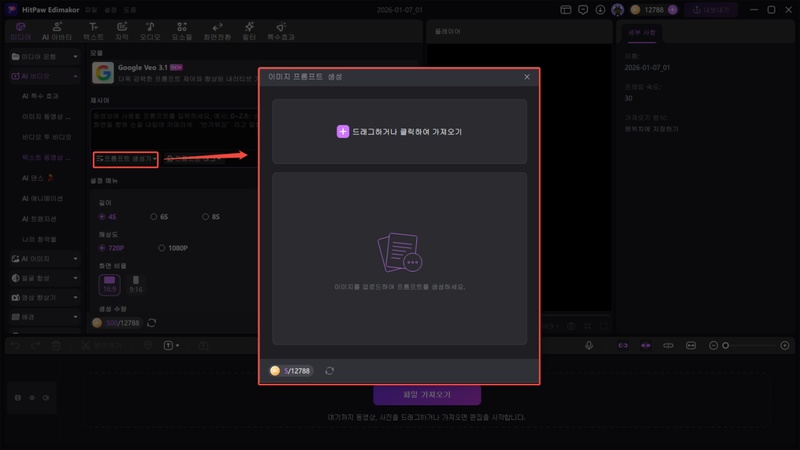This screenshot has height=450, width=800.
Task: Open the 화면전환 transitions tool
Action: pos(217,31)
